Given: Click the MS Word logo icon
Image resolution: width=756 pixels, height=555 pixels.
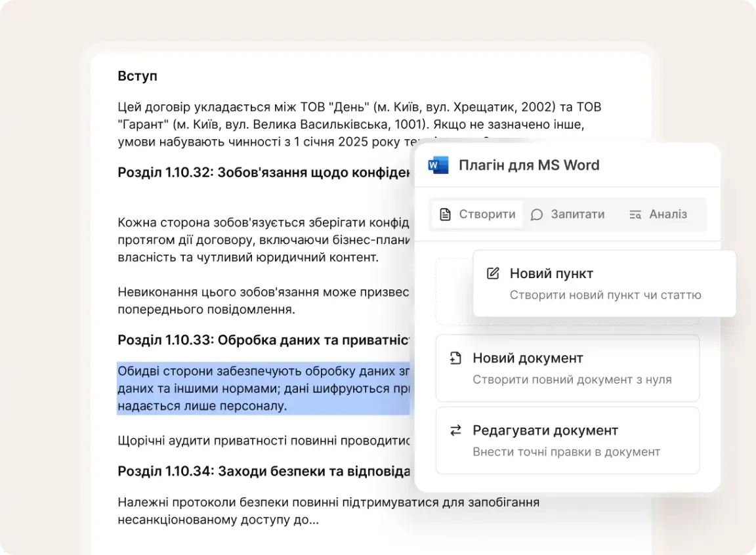Looking at the screenshot, I should pos(438,165).
